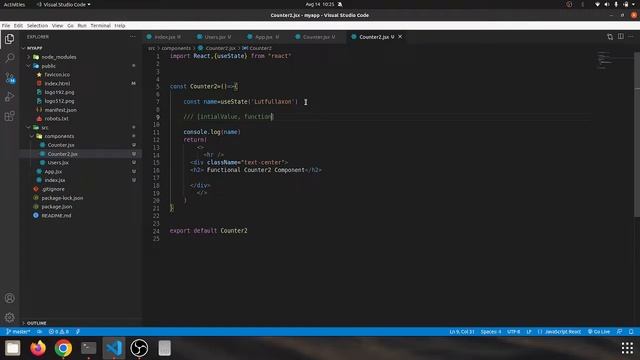Open the Edit menu
The image size is (640, 360).
click(x=18, y=25)
